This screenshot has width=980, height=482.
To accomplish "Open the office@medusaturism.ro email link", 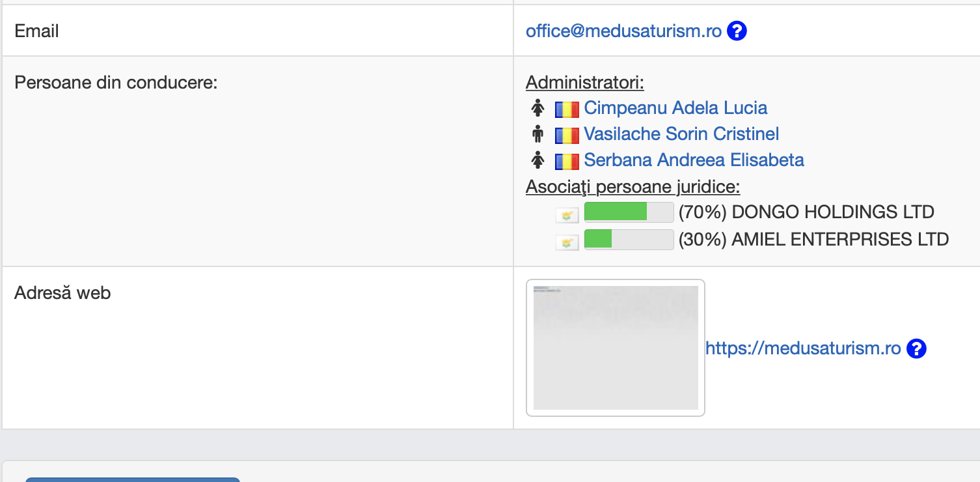I will [x=623, y=31].
